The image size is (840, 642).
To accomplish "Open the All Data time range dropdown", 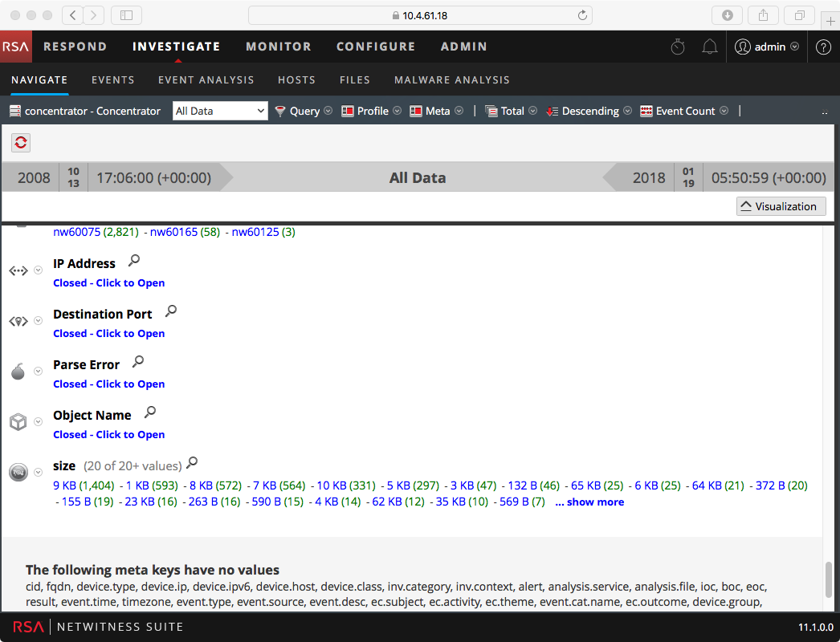I will [220, 112].
